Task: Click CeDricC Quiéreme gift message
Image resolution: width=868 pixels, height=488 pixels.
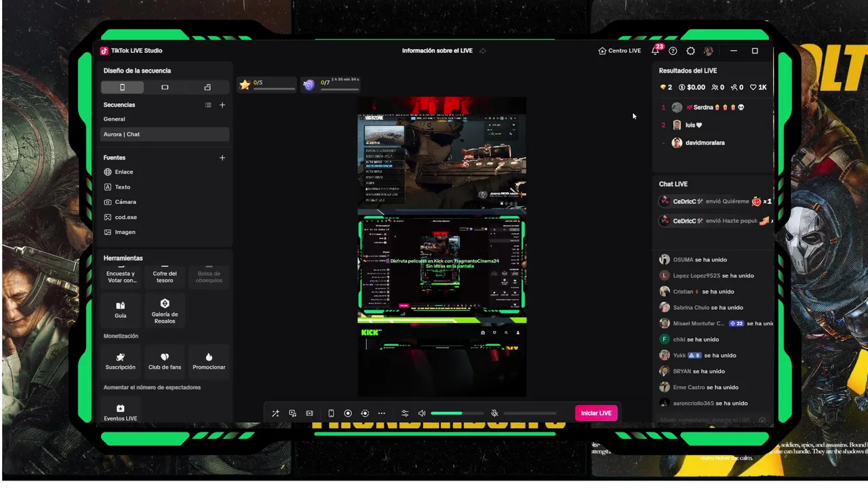Action: (715, 201)
